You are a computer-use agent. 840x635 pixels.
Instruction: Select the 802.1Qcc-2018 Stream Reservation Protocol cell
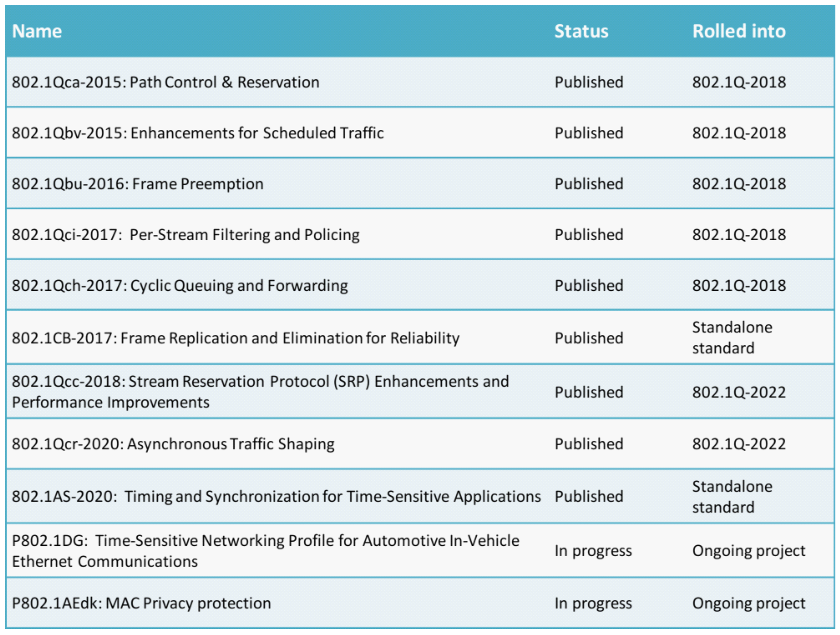(x=260, y=392)
